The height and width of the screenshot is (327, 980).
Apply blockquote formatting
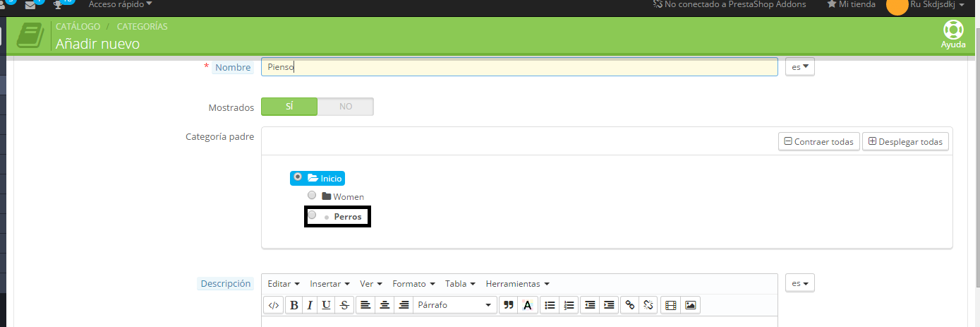[507, 305]
